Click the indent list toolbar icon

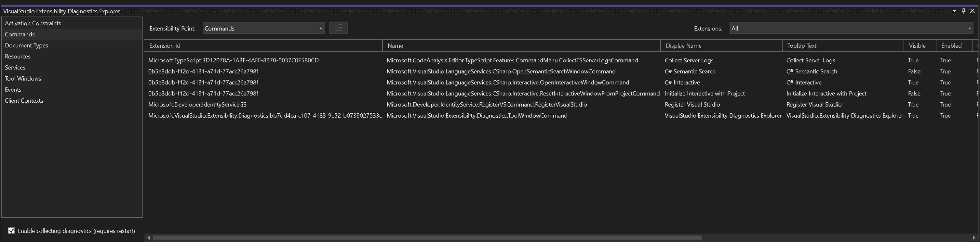click(338, 28)
